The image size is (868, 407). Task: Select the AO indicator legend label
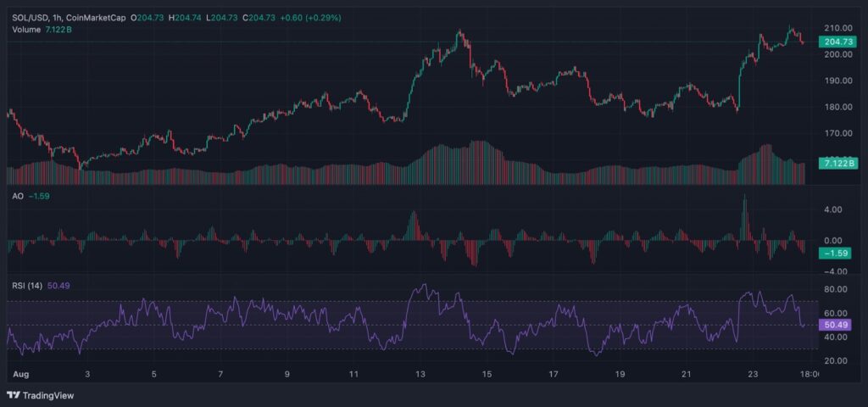tap(31, 196)
